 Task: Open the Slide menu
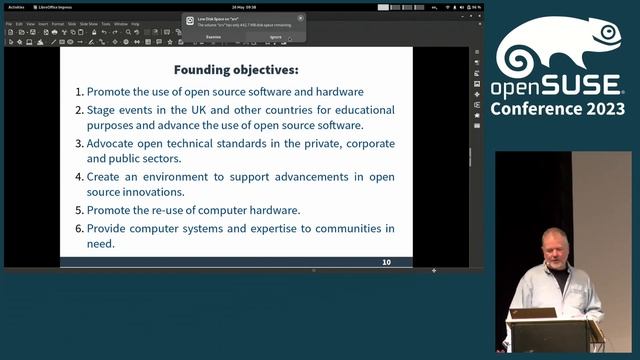tap(72, 24)
